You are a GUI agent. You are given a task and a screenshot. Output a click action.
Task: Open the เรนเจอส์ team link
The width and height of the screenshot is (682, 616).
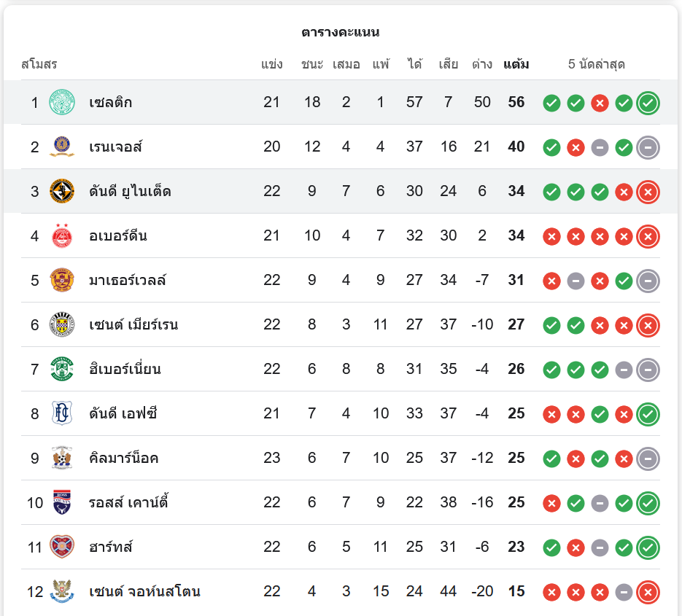tap(115, 147)
